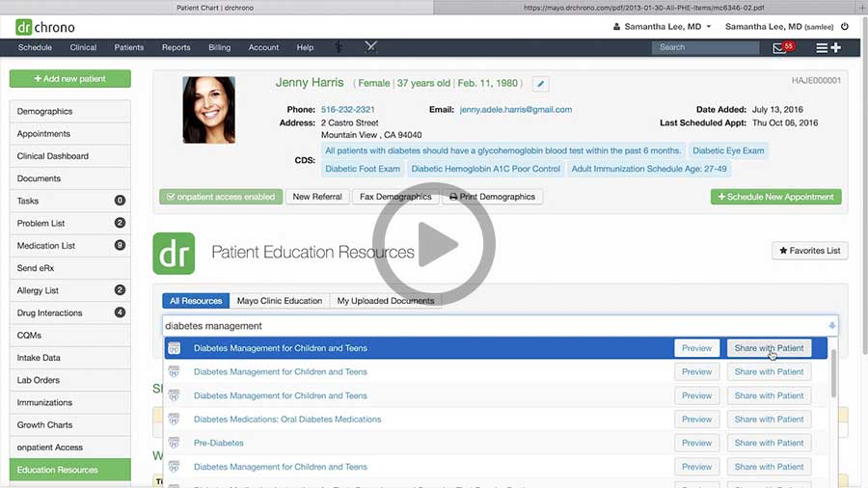Click the drchrono logo
This screenshot has width=868, height=488.
[x=45, y=27]
